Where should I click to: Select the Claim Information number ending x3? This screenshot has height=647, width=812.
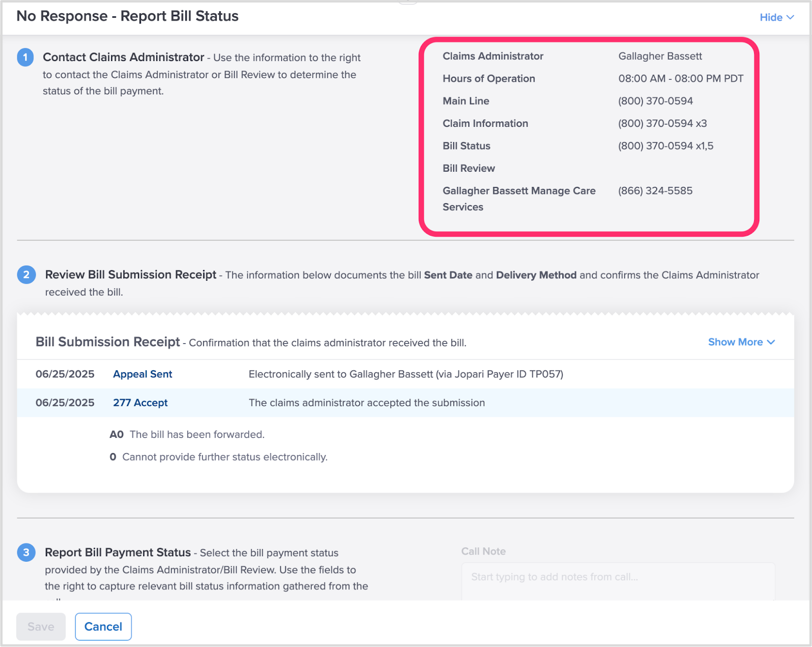(662, 123)
